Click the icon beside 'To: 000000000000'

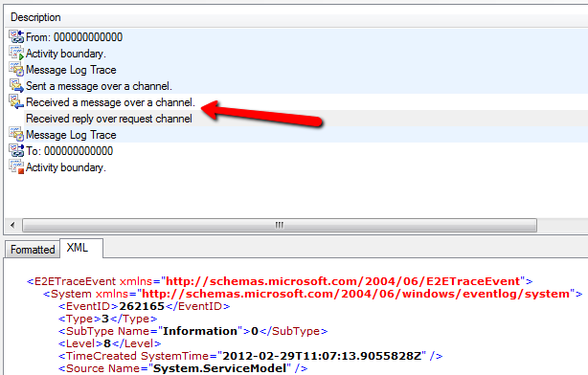pyautogui.click(x=16, y=150)
